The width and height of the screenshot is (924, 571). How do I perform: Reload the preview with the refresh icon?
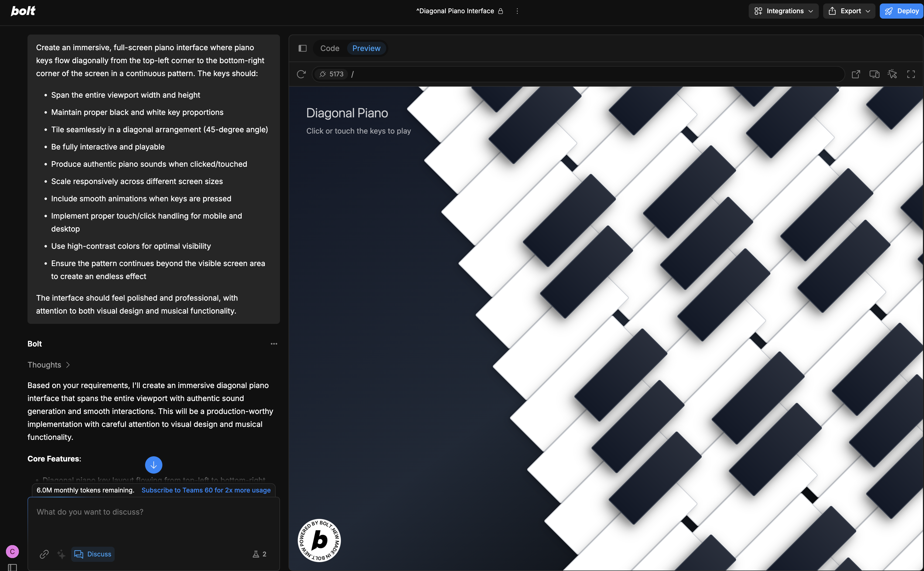click(x=301, y=74)
